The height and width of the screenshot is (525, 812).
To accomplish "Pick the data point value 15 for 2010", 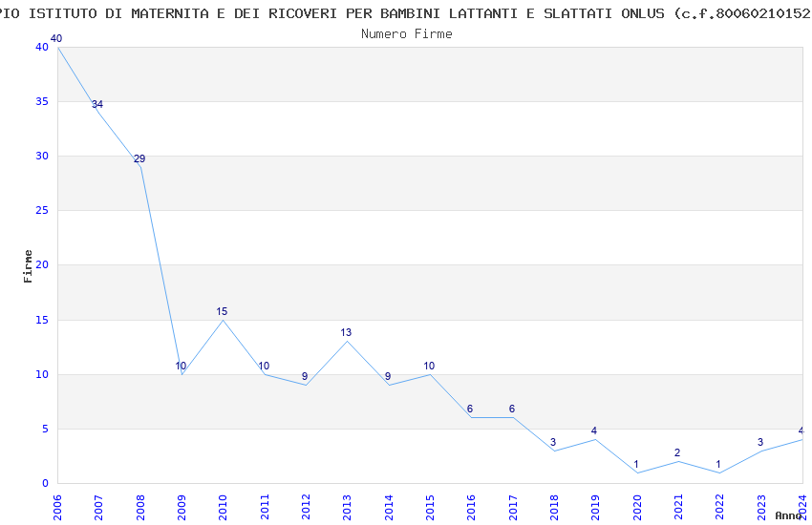I will 222,311.
